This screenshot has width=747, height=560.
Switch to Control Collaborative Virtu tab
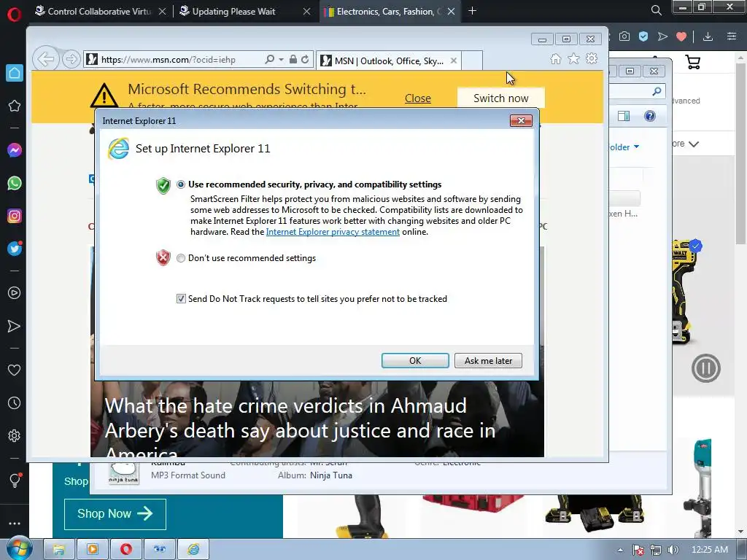coord(101,12)
